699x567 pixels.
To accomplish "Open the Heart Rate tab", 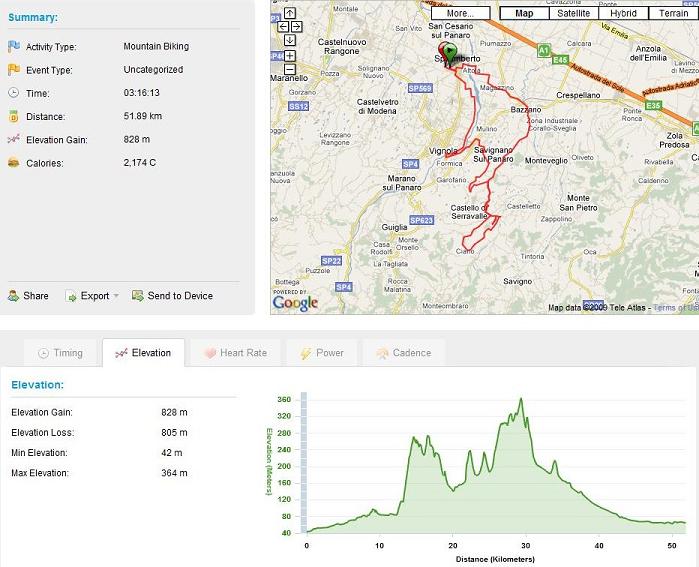I will [235, 353].
